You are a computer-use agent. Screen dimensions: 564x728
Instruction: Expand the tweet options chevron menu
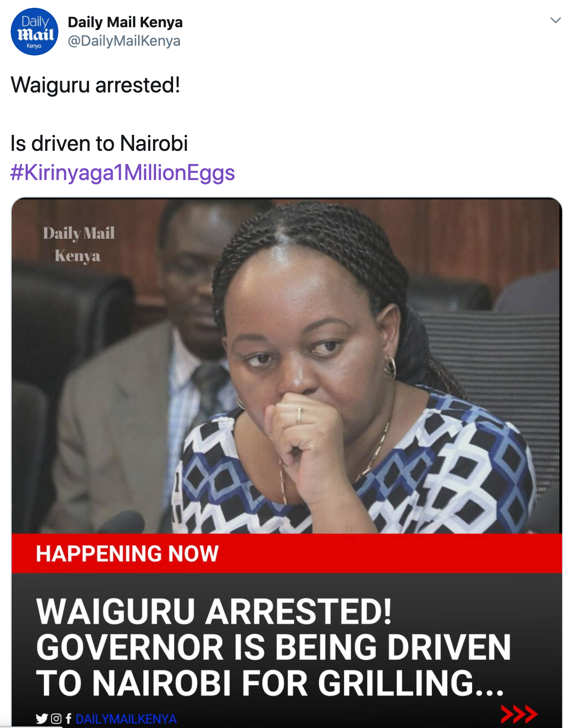[x=555, y=20]
